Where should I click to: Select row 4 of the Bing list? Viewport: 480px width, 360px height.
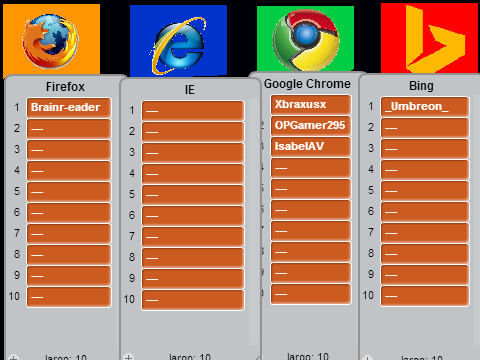click(425, 170)
